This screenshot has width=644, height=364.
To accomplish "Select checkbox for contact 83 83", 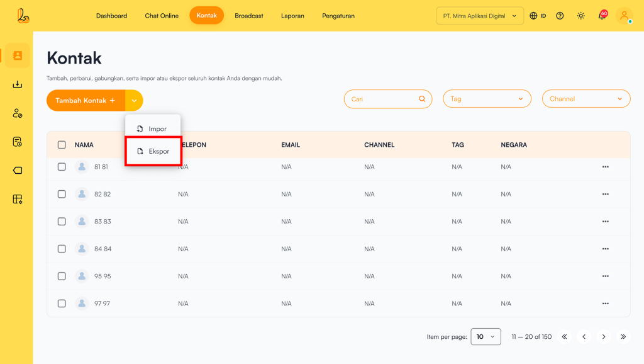I will (x=62, y=222).
